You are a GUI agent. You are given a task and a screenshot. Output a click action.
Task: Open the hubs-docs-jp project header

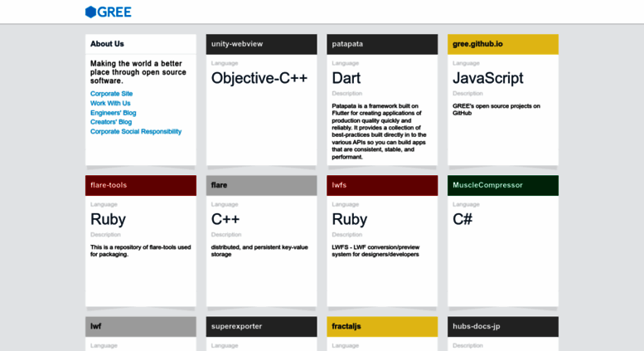503,326
